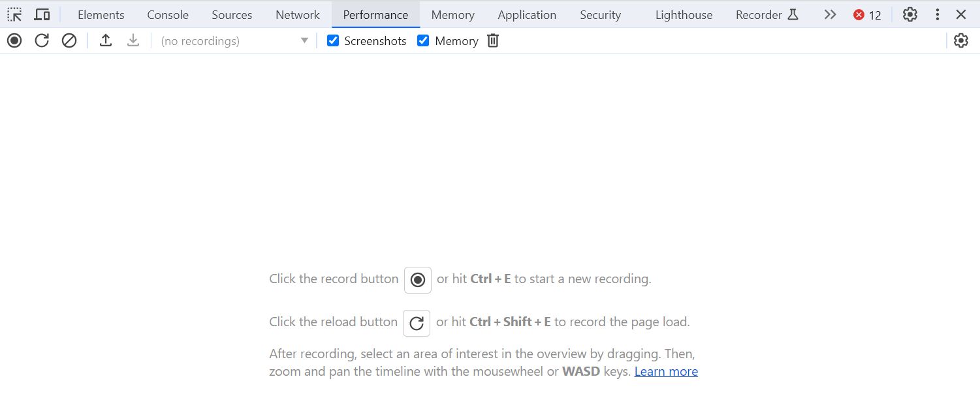Viewport: 980px width, 394px height.
Task: Click the inspect element picker icon
Action: pyautogui.click(x=14, y=14)
